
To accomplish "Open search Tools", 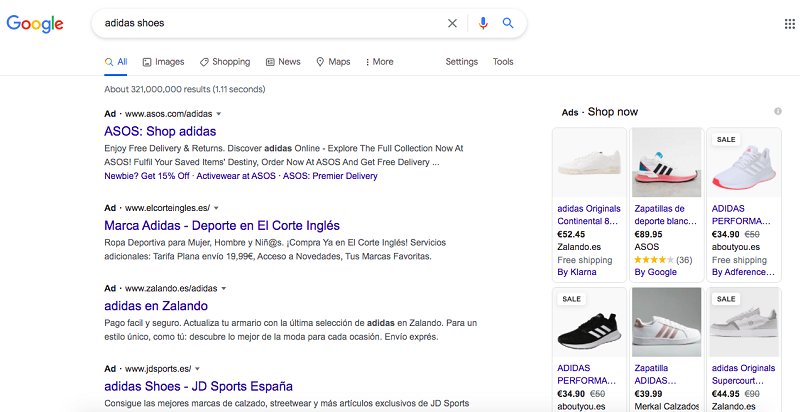I will click(x=503, y=62).
